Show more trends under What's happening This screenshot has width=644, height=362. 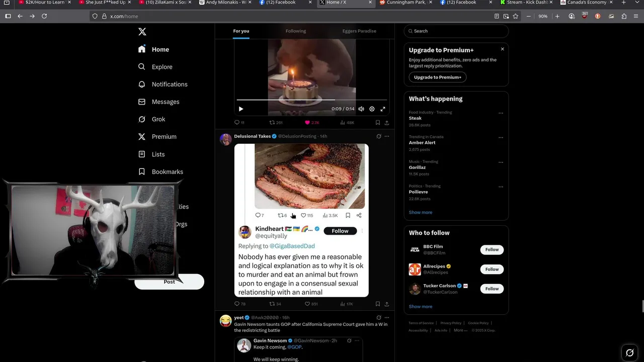[421, 212]
